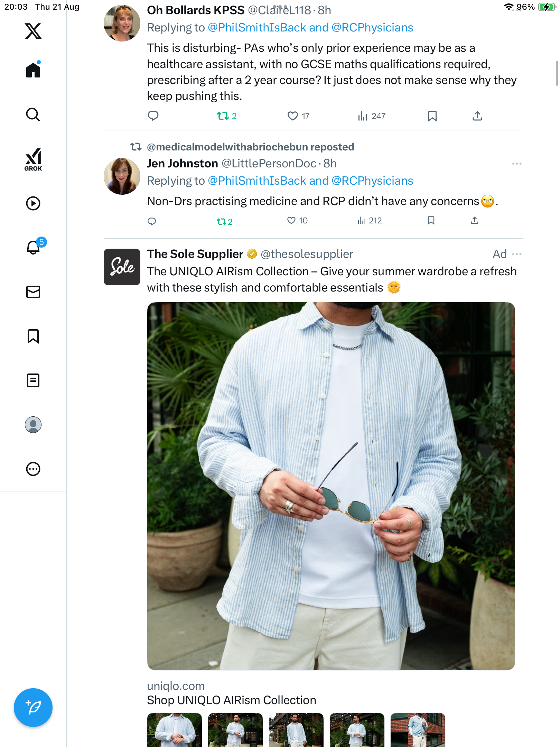Open Direct Messages envelope
The width and height of the screenshot is (560, 747).
(33, 292)
